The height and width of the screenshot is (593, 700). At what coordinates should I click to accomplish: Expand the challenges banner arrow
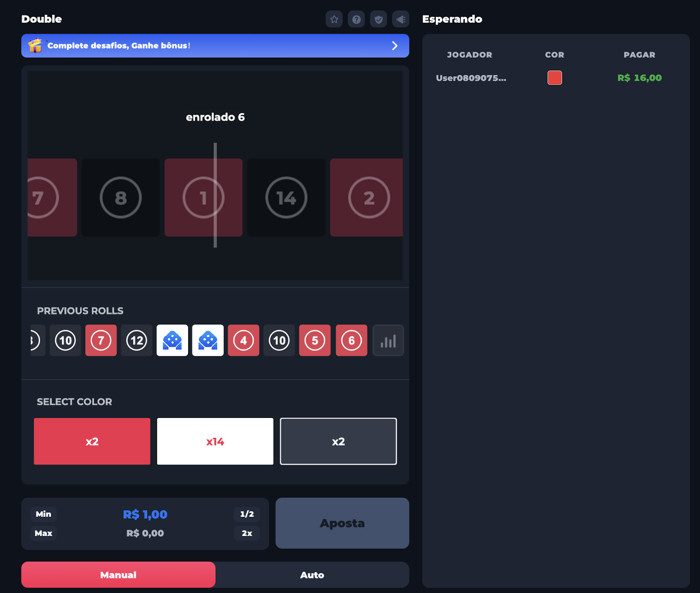(395, 46)
